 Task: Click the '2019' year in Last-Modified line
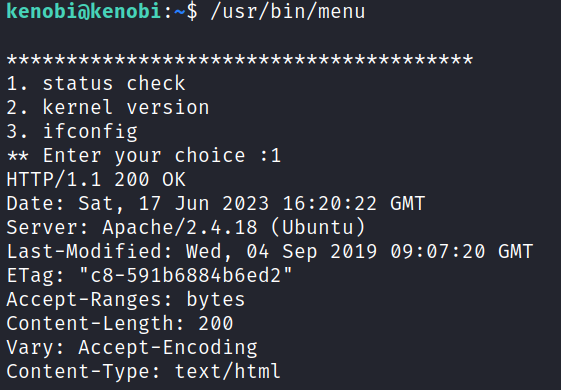(x=353, y=252)
